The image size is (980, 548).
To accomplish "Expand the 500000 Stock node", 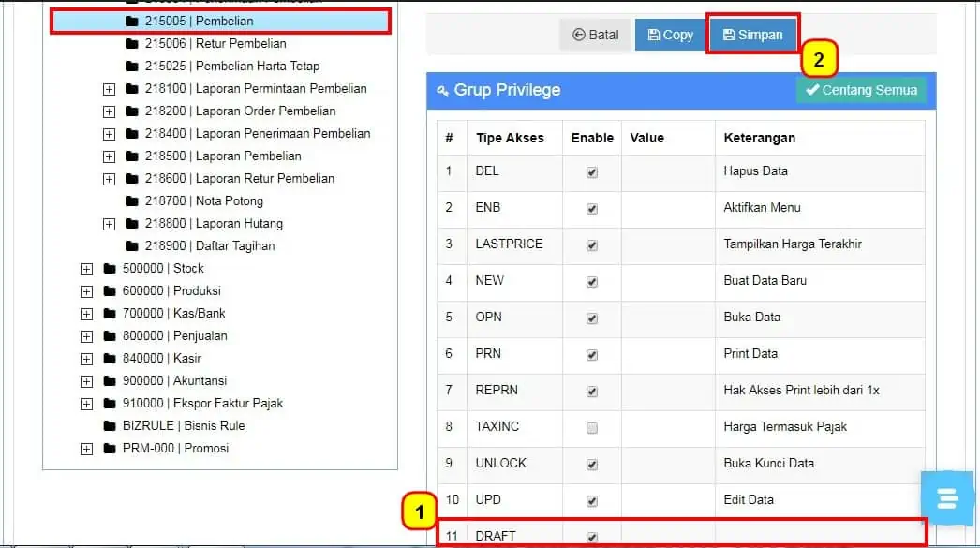I will click(86, 269).
